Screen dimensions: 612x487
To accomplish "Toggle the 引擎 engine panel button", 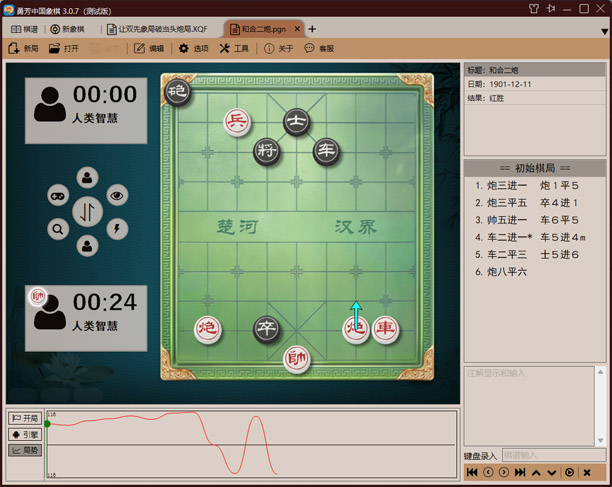I will [x=25, y=435].
